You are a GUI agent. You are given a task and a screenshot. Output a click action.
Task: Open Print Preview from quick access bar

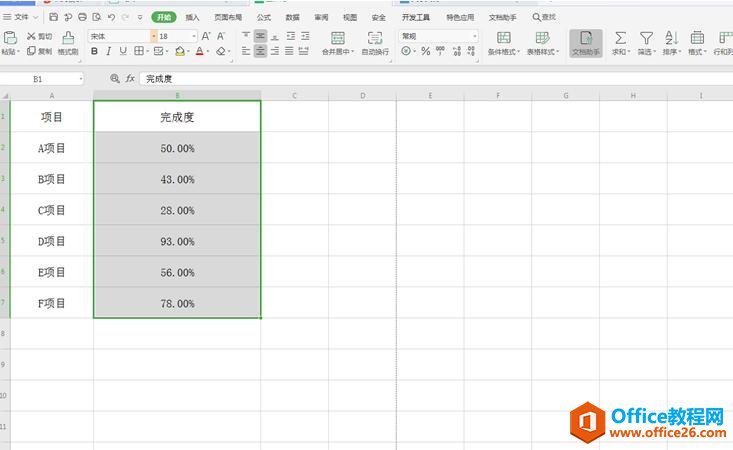tap(97, 17)
